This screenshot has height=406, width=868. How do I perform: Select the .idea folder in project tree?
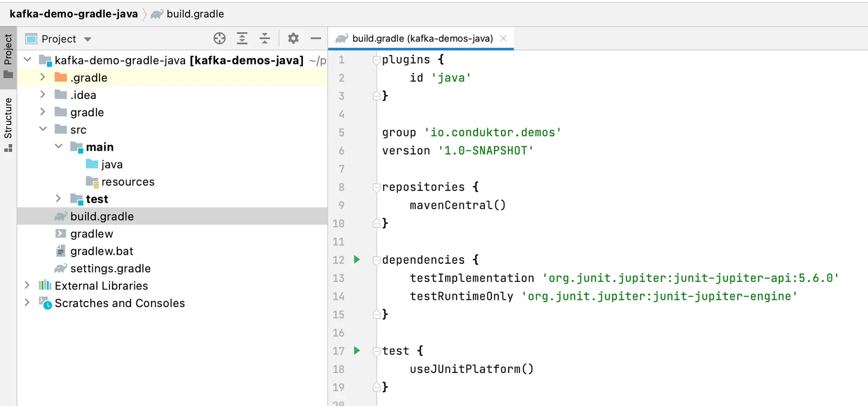click(x=172, y=95)
